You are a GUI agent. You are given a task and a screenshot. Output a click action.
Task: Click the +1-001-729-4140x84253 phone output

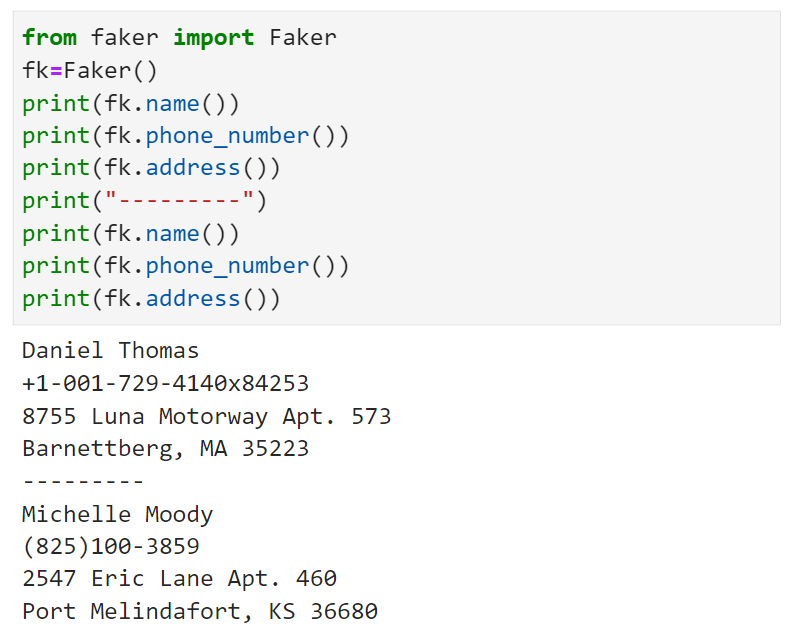click(x=165, y=383)
